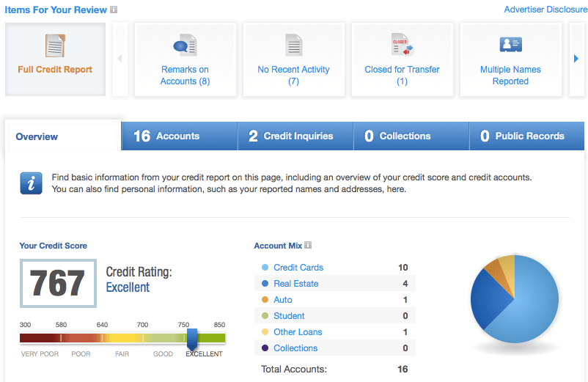Click the 850 scale value on score bar
The width and height of the screenshot is (588, 382).
[x=219, y=325]
